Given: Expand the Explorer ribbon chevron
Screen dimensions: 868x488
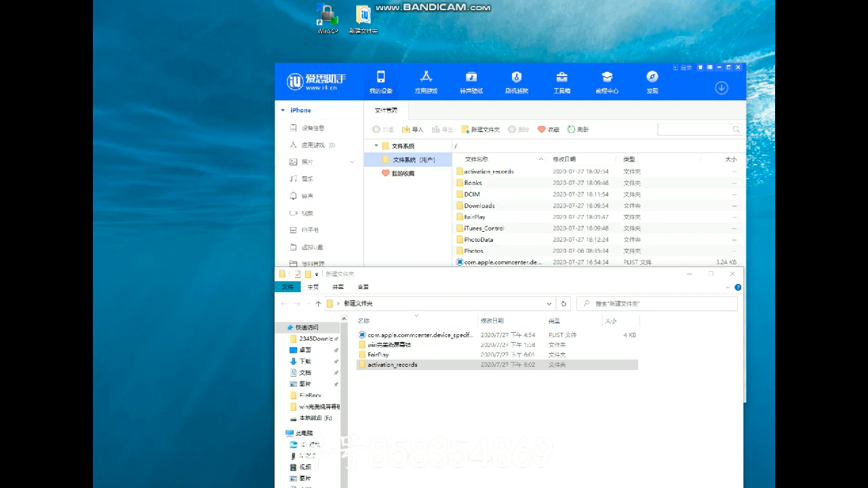Looking at the screenshot, I should tap(728, 287).
